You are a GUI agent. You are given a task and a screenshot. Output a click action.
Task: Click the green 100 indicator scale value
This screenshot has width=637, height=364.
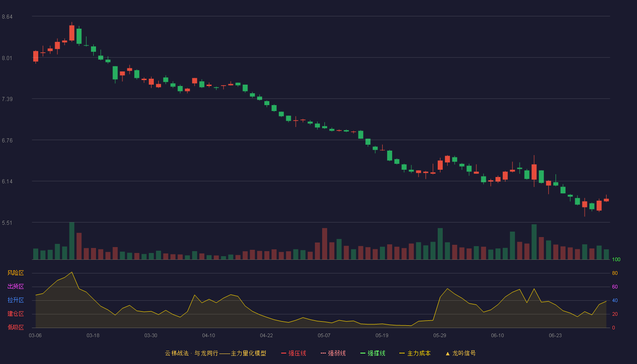tap(616, 260)
